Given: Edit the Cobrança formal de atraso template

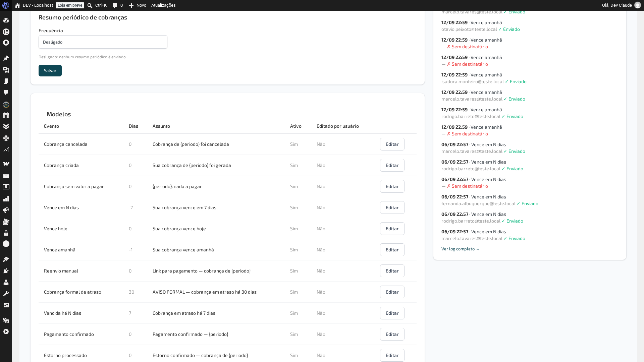Looking at the screenshot, I should click(x=392, y=292).
